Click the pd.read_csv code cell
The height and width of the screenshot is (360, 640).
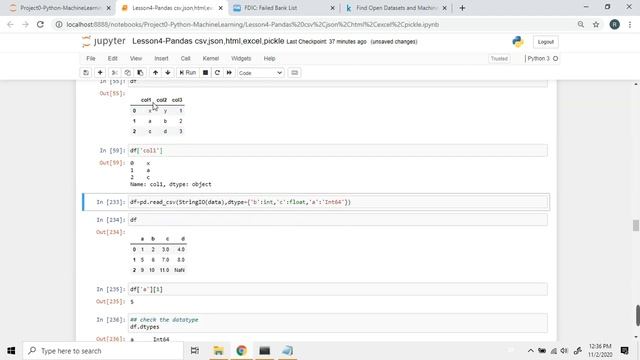(338, 202)
